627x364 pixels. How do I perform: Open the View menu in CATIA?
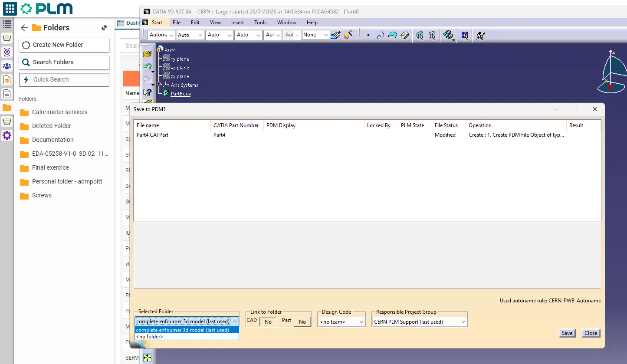tap(215, 23)
